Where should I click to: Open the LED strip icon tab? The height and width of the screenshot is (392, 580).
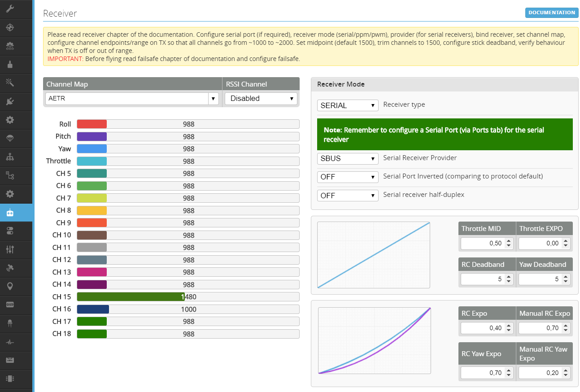[x=10, y=323]
